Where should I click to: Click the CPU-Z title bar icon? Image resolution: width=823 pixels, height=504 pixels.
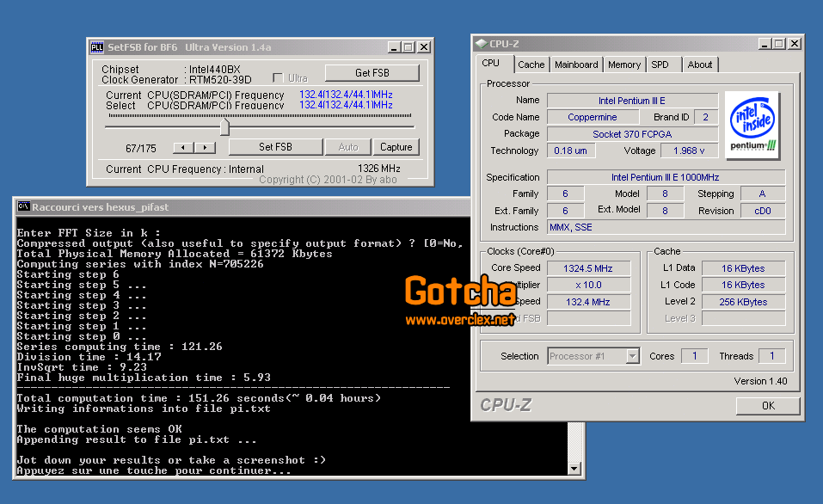click(481, 44)
